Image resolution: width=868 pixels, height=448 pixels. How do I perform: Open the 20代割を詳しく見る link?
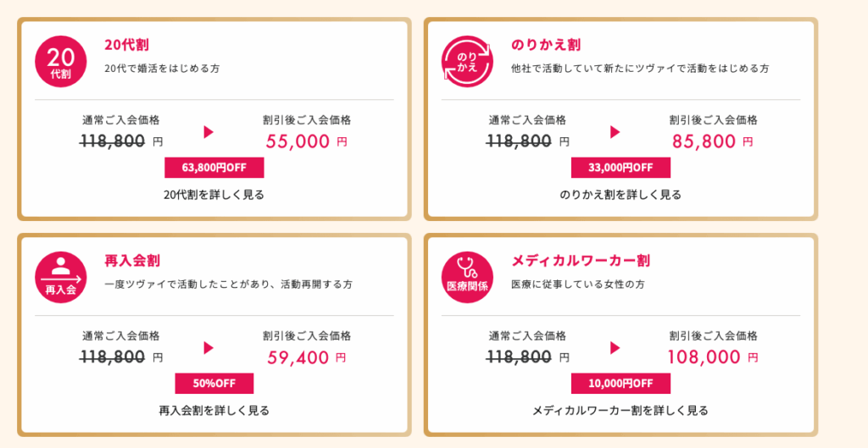(214, 195)
